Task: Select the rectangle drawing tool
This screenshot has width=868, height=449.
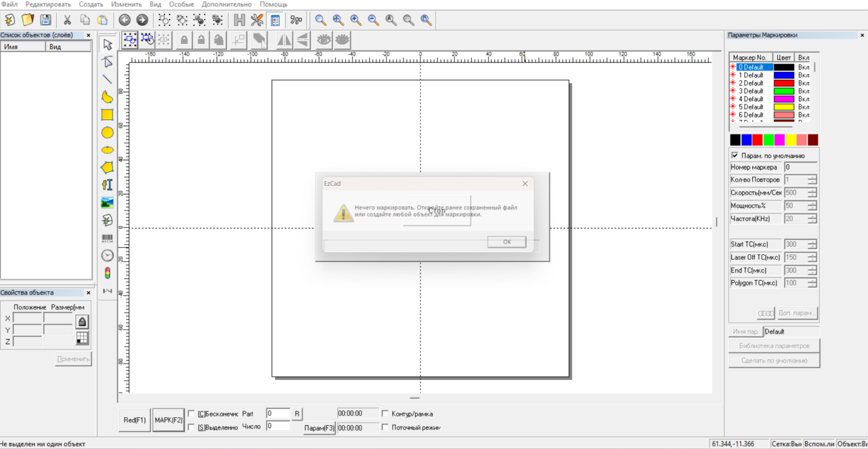Action: [107, 115]
